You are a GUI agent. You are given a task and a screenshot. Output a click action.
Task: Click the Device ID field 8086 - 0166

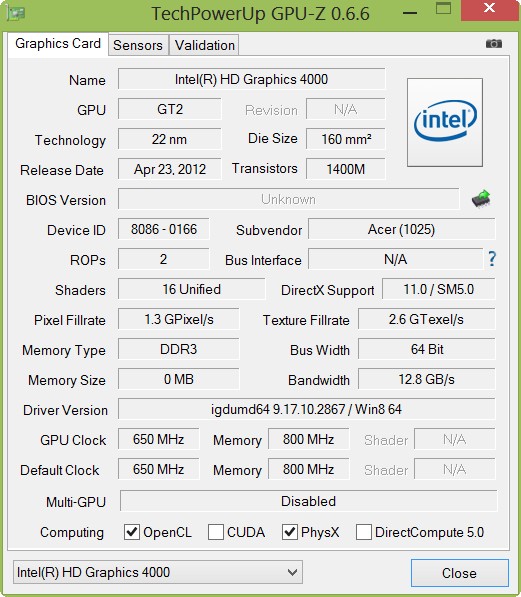[164, 229]
